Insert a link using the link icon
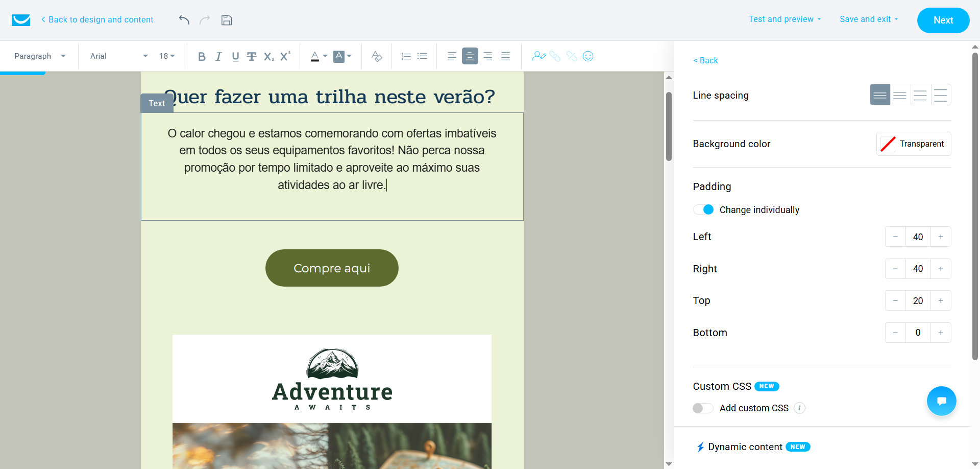The width and height of the screenshot is (980, 469). click(555, 56)
